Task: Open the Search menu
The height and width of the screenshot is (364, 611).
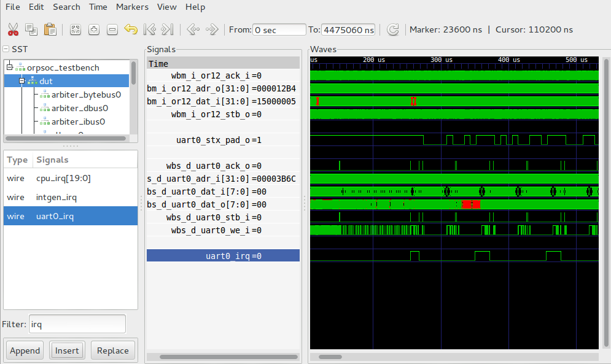Action: (66, 7)
